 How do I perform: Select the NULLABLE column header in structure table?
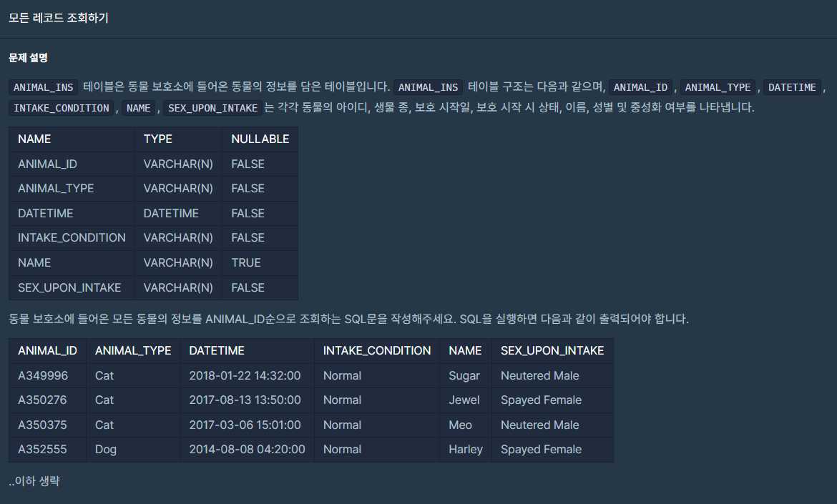(x=260, y=139)
